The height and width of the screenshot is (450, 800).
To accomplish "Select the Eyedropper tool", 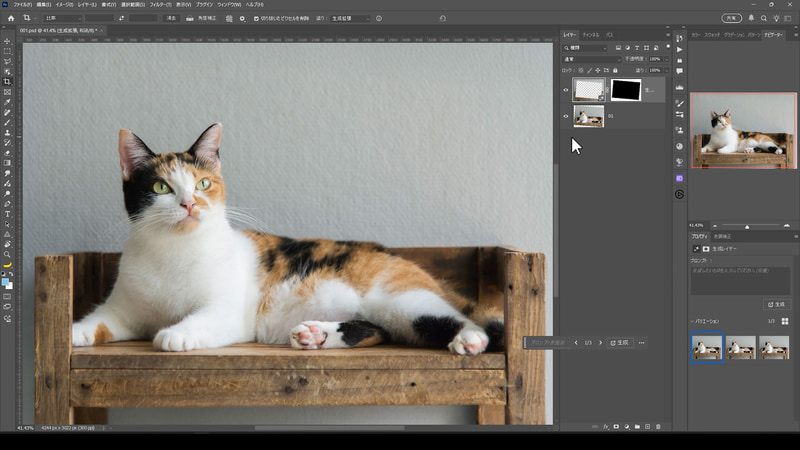I will click(7, 103).
